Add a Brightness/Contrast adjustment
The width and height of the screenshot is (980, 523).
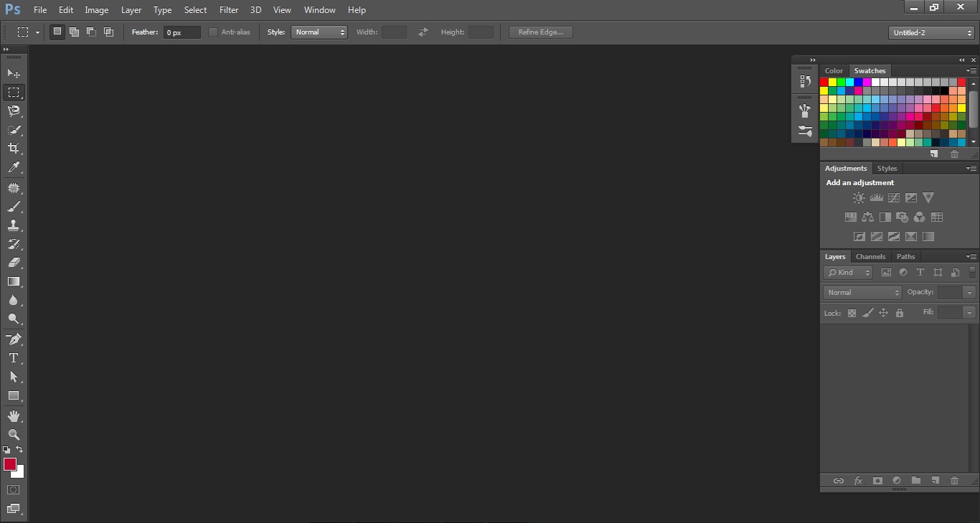[859, 198]
